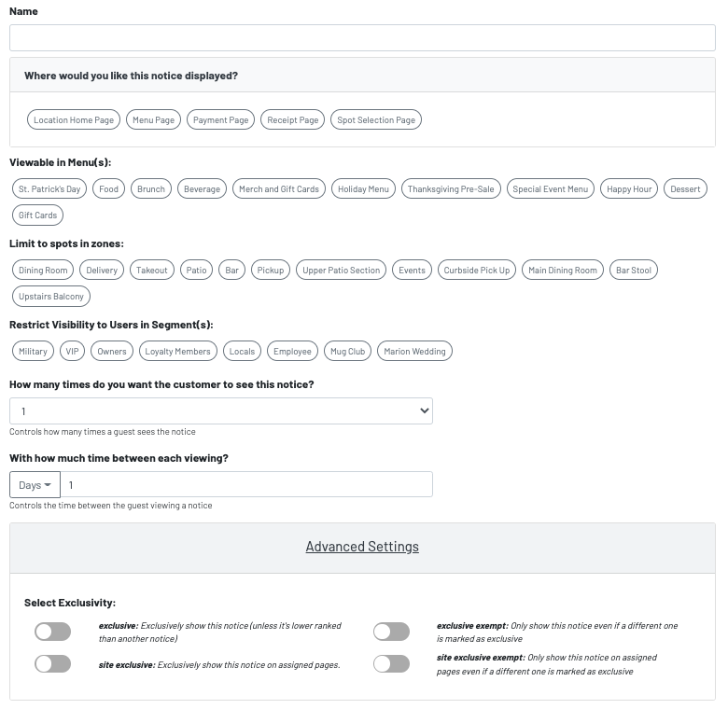Enable the site exclusive switch

(52, 663)
